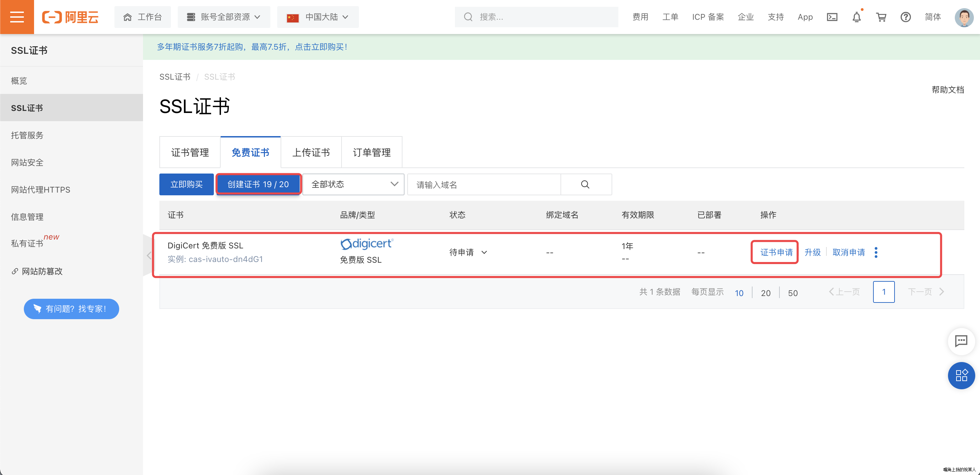Open the Cloud Shell terminal icon
Viewport: 980px width, 475px height.
pyautogui.click(x=832, y=17)
